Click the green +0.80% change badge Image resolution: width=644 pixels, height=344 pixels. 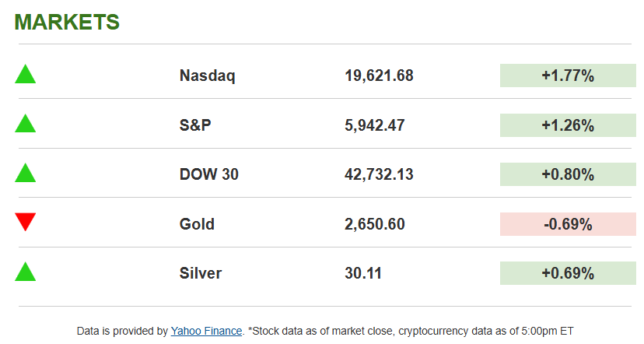568,174
